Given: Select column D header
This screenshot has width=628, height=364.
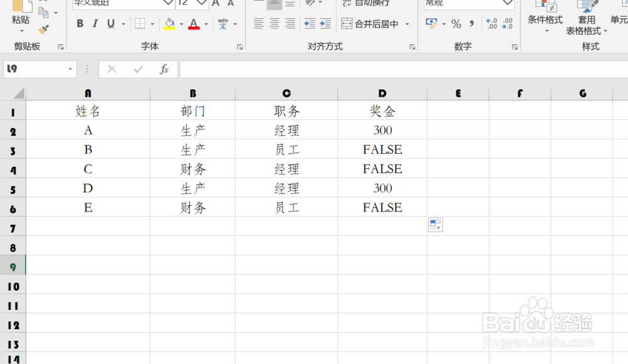Looking at the screenshot, I should point(382,94).
